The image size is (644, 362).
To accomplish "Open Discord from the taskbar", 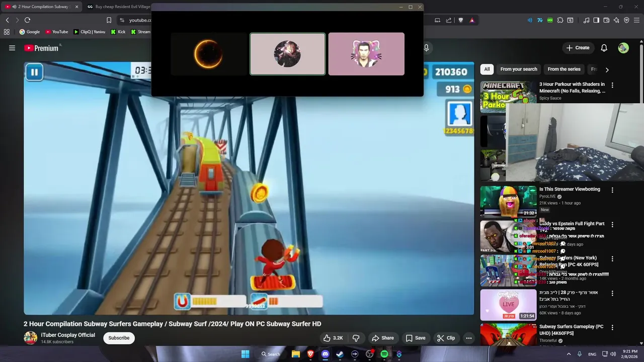I will tap(325, 354).
